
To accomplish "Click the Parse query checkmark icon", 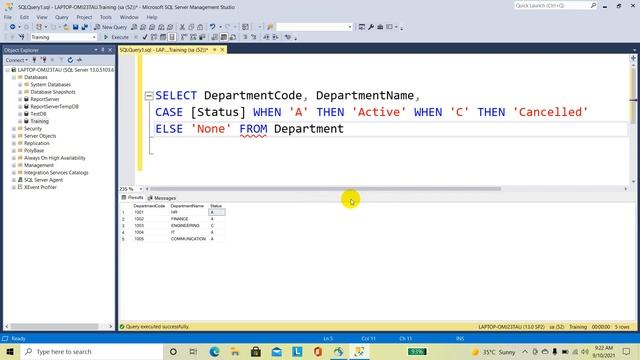I will pos(145,37).
